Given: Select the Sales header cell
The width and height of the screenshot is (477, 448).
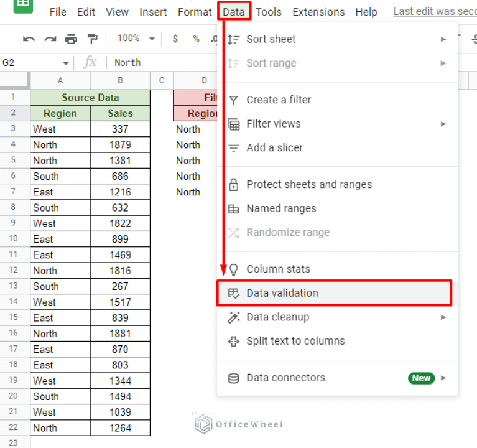Looking at the screenshot, I should coord(120,113).
